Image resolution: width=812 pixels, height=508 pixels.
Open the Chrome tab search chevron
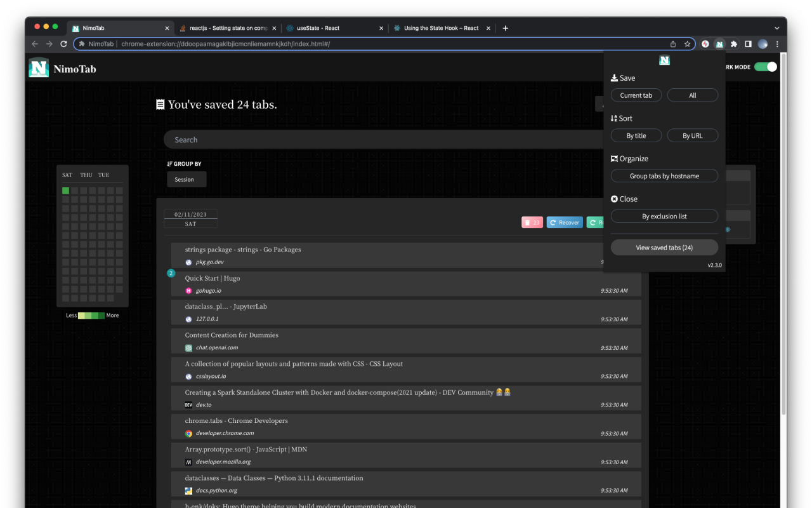[x=777, y=28]
